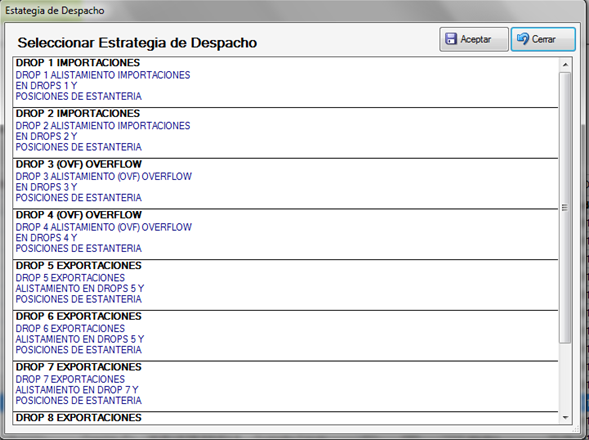Click the floppy disk icon on Aceptar
589x440 pixels.
(x=451, y=39)
